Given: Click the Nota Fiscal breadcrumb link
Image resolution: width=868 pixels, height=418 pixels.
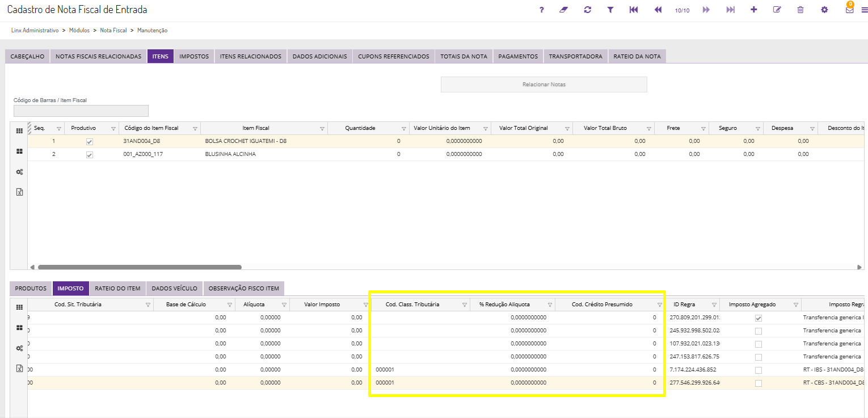Looking at the screenshot, I should (113, 31).
